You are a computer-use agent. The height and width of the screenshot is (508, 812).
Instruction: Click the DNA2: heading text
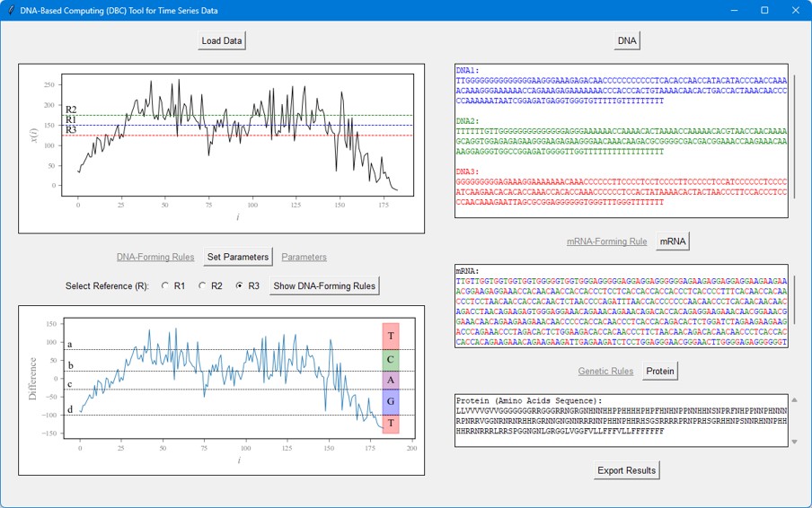[468, 121]
